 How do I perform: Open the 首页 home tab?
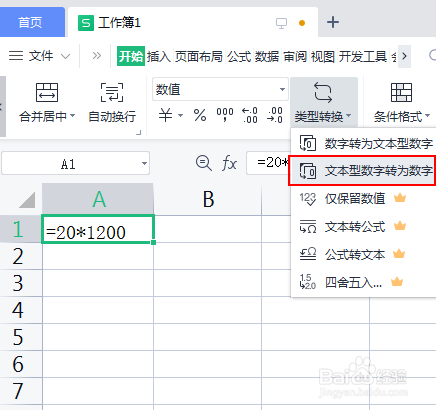tap(31, 22)
